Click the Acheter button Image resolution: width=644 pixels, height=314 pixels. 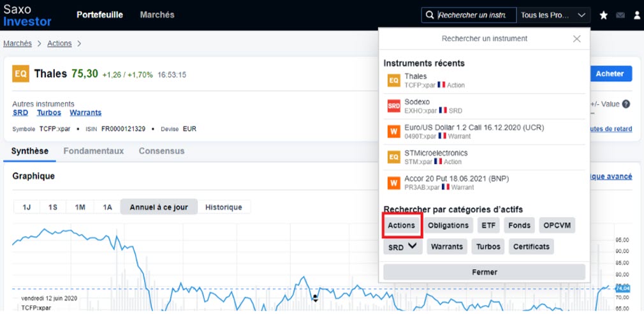coord(610,74)
